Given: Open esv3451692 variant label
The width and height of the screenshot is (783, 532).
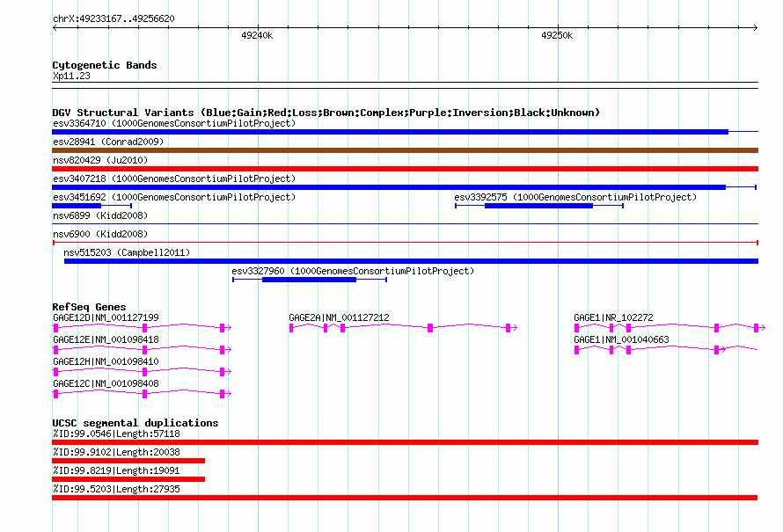Looking at the screenshot, I should pyautogui.click(x=174, y=197).
